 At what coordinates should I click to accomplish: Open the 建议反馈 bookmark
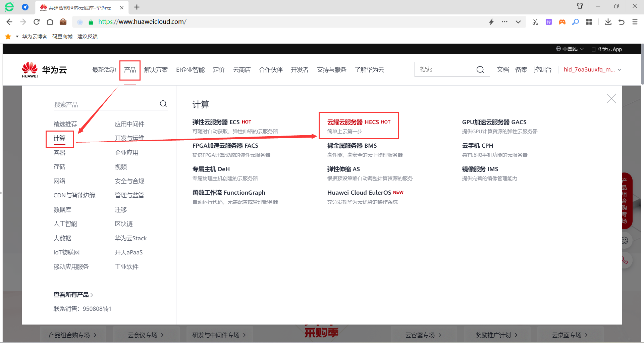88,36
